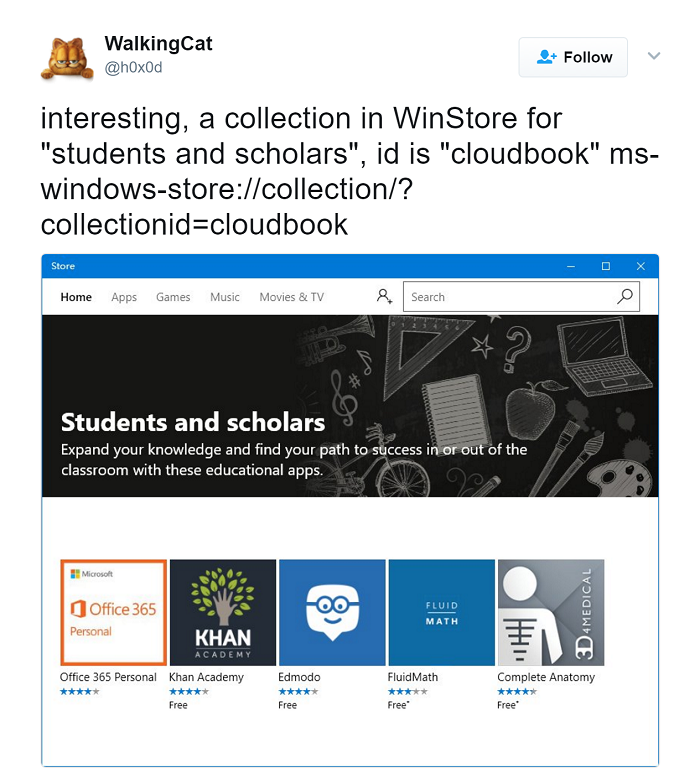Click the Follow button
The height and width of the screenshot is (773, 700).
[573, 57]
